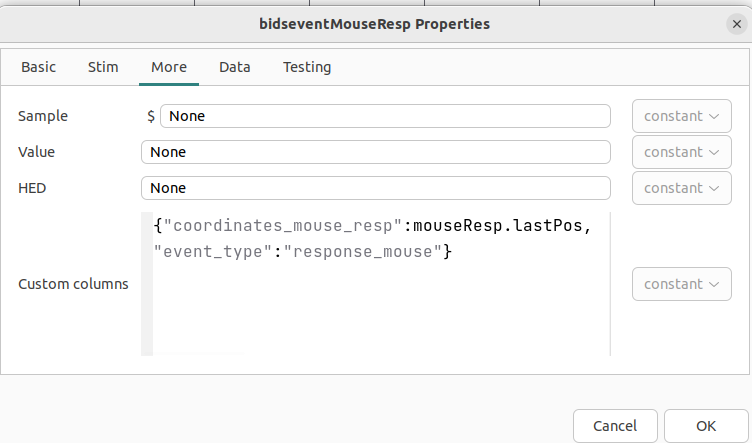
Task: Click the HED input field
Action: (x=376, y=188)
